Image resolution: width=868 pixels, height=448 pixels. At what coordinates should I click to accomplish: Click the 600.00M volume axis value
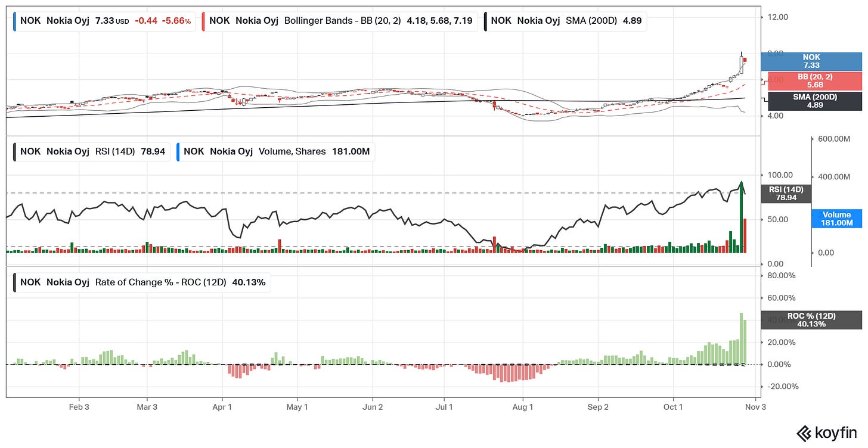pyautogui.click(x=833, y=139)
